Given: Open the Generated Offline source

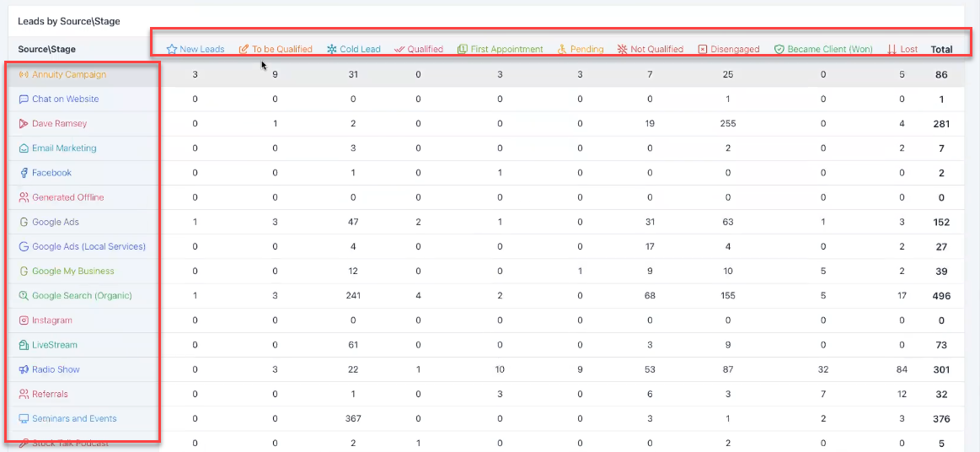Looking at the screenshot, I should (68, 197).
